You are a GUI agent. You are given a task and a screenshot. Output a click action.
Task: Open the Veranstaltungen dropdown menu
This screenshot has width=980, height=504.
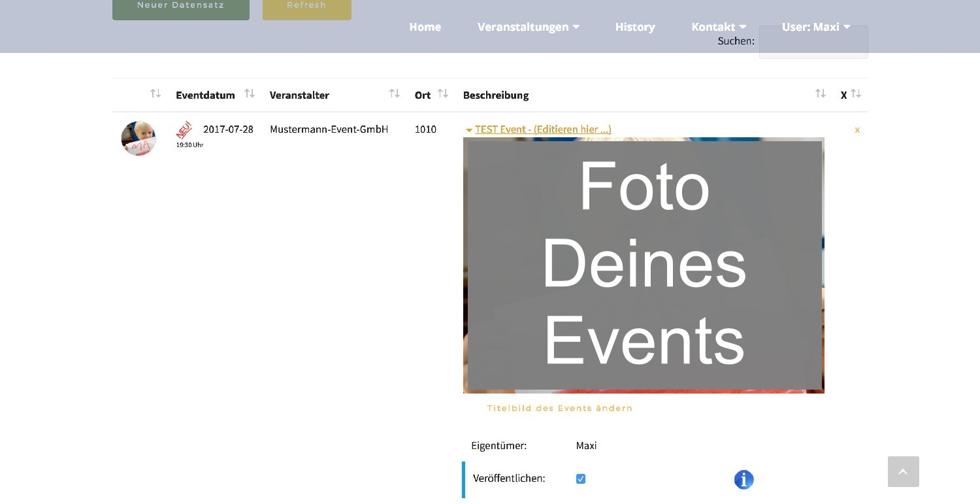pyautogui.click(x=528, y=27)
